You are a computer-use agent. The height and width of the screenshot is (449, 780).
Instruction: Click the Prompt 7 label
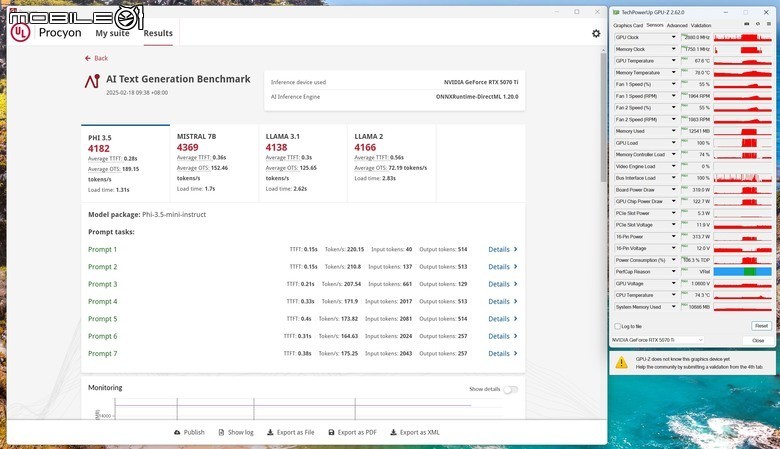pos(102,354)
